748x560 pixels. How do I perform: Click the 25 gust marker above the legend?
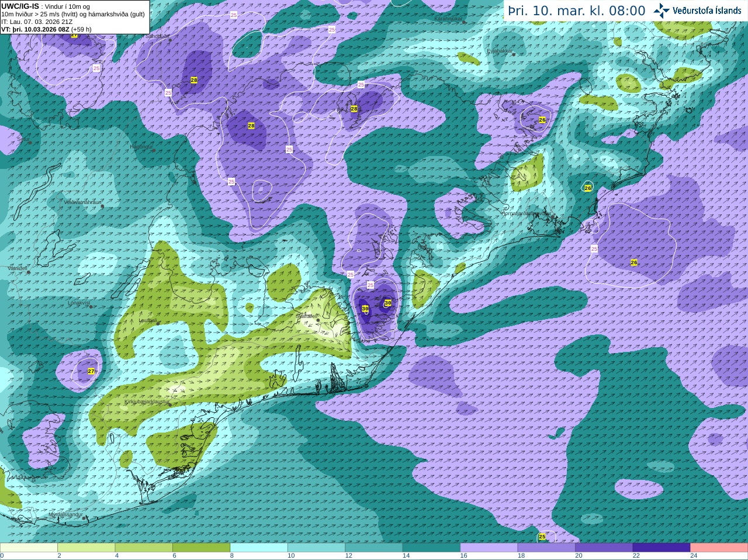click(x=542, y=537)
